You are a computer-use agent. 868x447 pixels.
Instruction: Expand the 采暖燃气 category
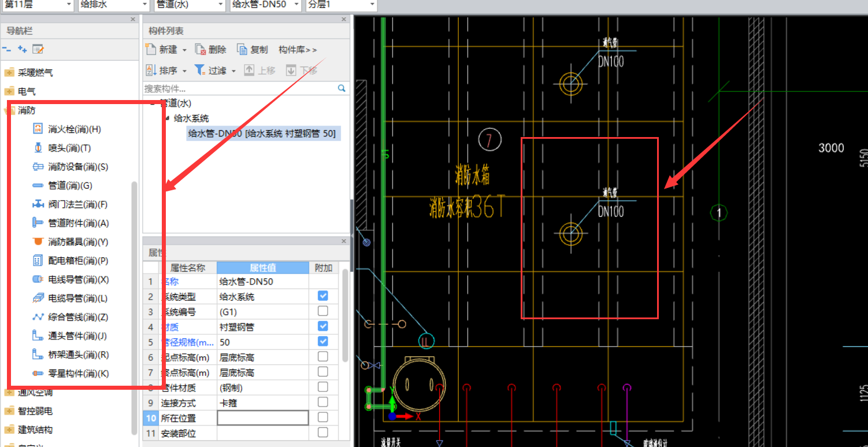click(x=9, y=73)
